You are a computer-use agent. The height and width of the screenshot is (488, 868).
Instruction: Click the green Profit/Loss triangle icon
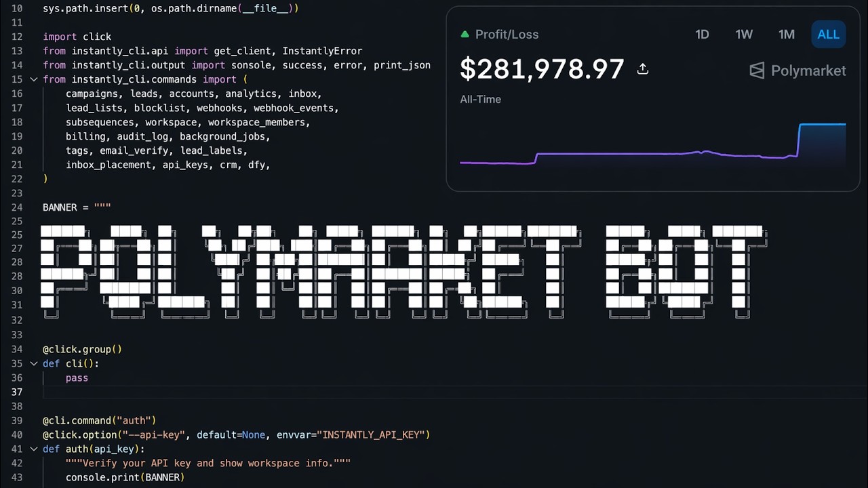[x=465, y=34]
